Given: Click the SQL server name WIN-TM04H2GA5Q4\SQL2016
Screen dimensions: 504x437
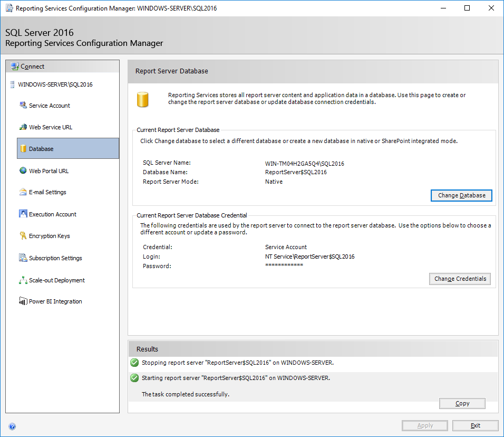Looking at the screenshot, I should 304,164.
